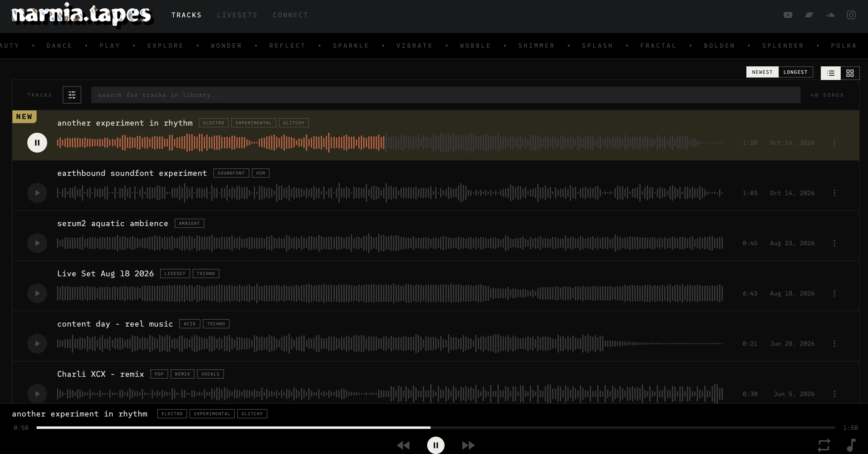Open the Livesets nav tab
This screenshot has width=868, height=454.
pyautogui.click(x=237, y=15)
